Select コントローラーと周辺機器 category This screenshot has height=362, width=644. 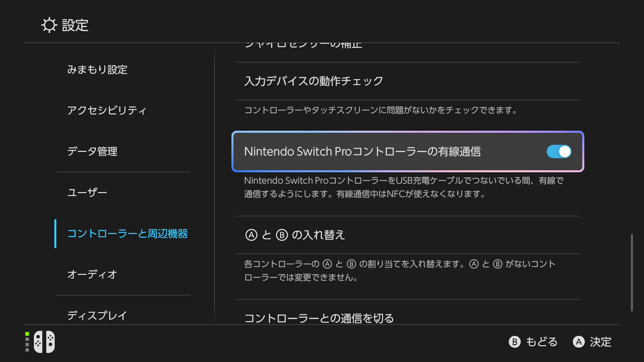127,234
